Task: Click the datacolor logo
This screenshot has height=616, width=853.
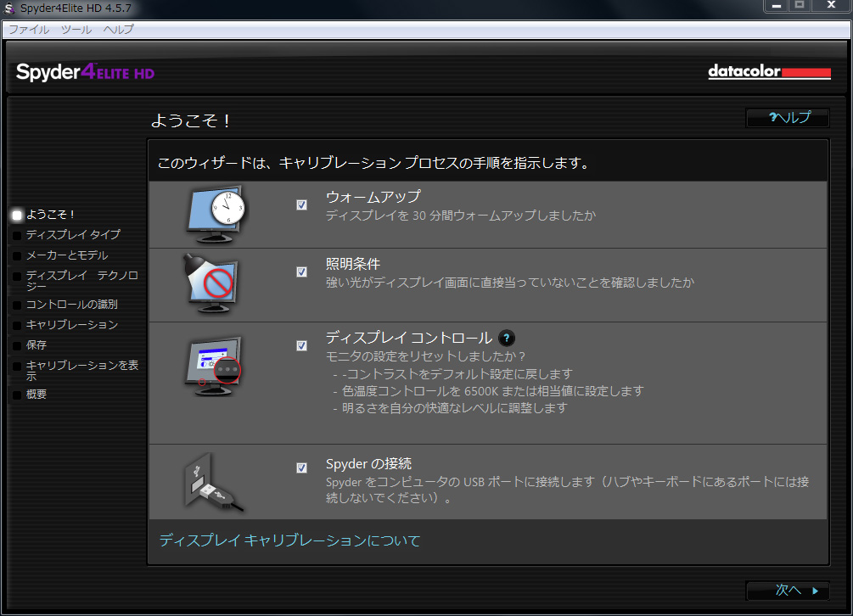Action: pyautogui.click(x=769, y=71)
